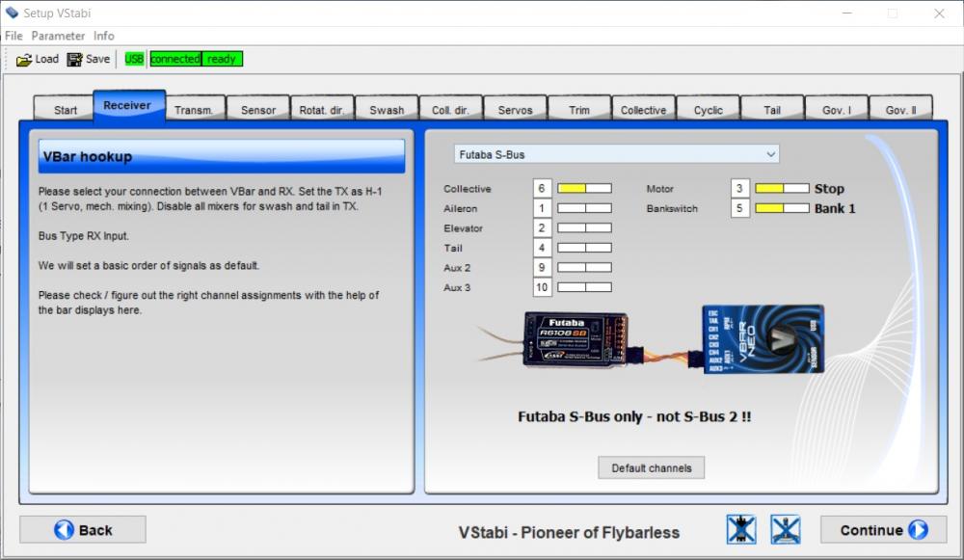Click the Elevator channel number field
Image resolution: width=964 pixels, height=560 pixels.
(x=542, y=227)
